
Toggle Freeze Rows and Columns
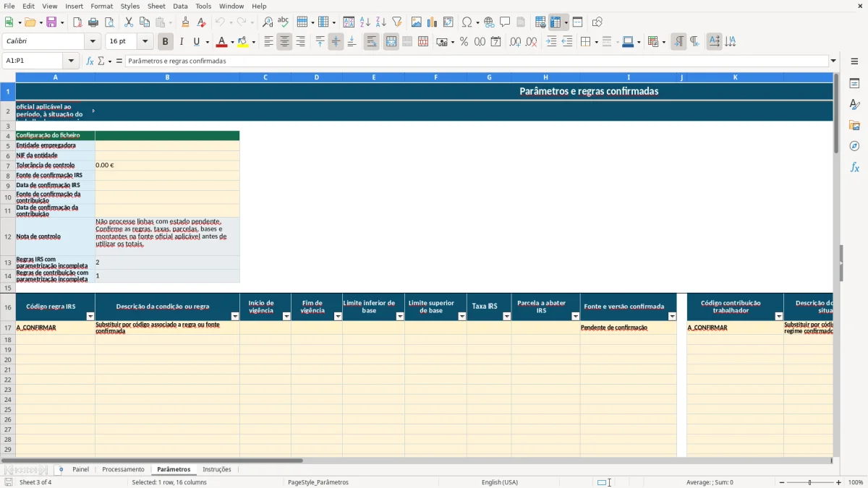click(556, 22)
